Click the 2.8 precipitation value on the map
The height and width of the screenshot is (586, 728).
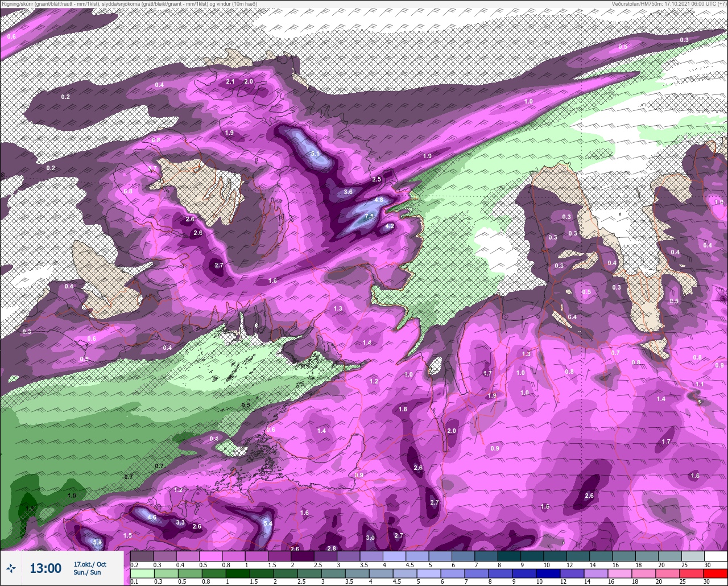click(x=332, y=548)
